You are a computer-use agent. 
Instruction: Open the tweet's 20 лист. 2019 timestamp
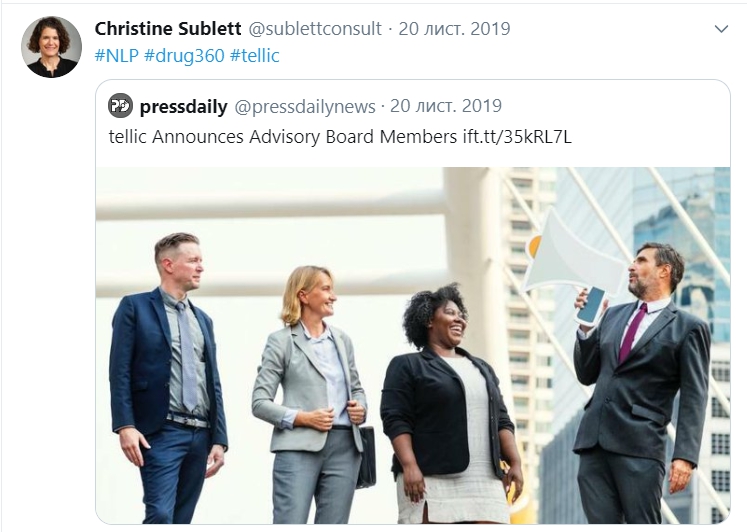pyautogui.click(x=454, y=29)
